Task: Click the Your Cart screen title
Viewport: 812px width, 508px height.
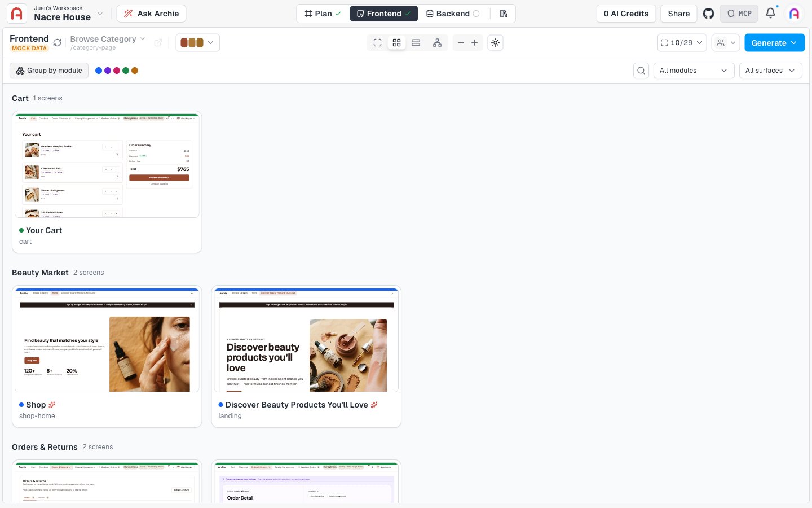Action: (x=44, y=230)
